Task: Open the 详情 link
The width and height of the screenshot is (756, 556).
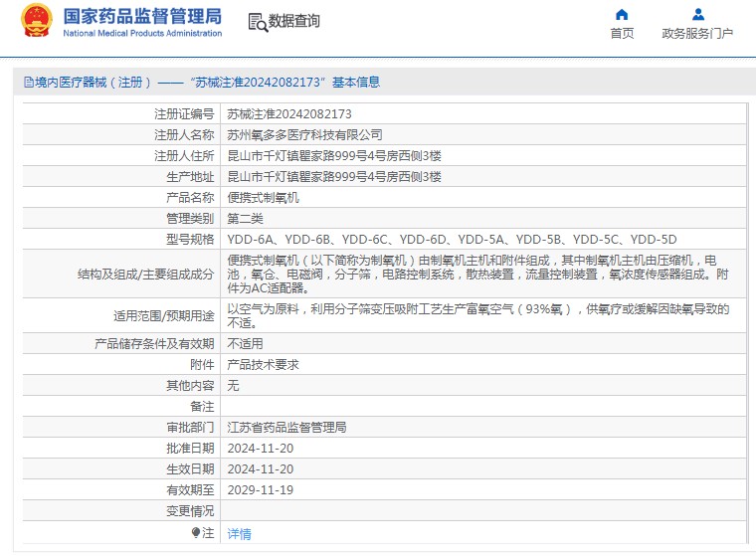Action: [239, 534]
